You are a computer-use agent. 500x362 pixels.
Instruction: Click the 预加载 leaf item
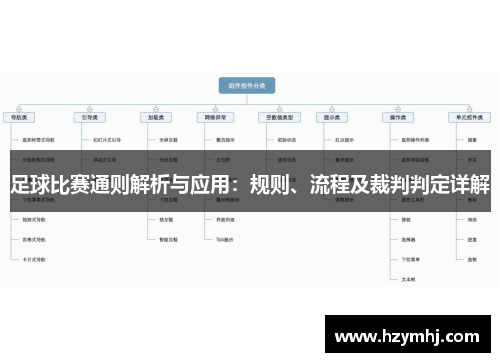point(166,220)
